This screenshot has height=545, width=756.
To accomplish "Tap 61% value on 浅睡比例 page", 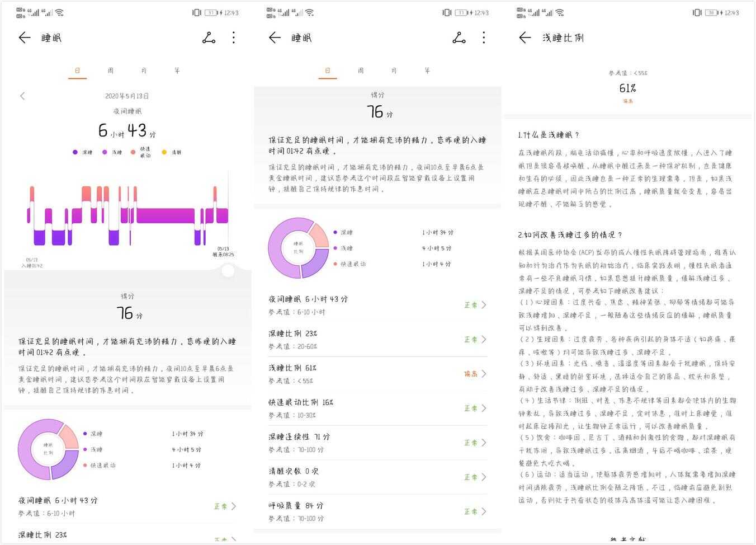I will point(627,88).
